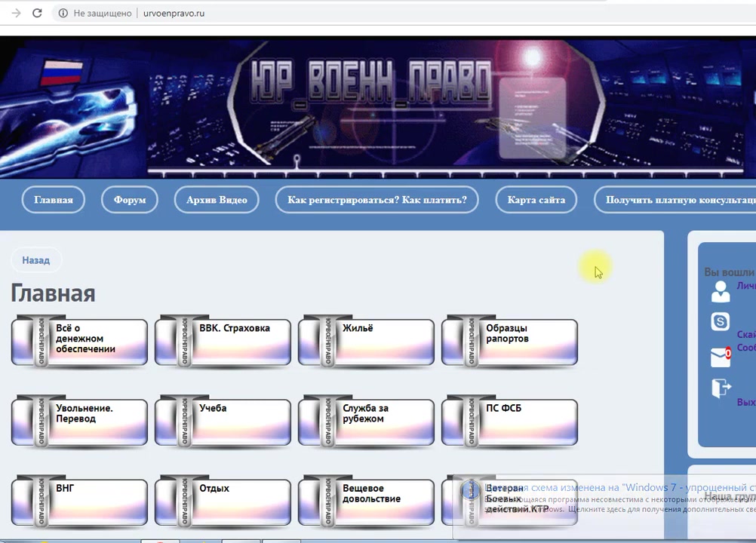Image resolution: width=756 pixels, height=543 pixels.
Task: Click the Назад back button
Action: click(36, 260)
